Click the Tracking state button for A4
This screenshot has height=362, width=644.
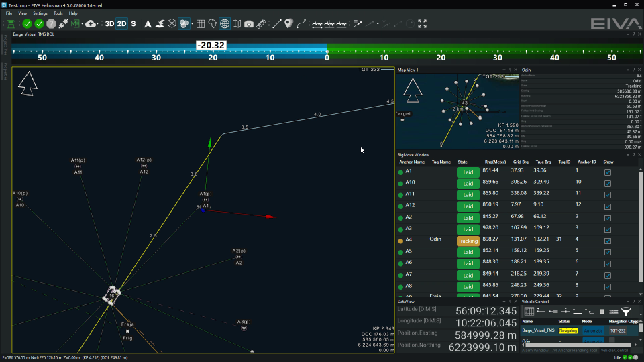click(x=468, y=241)
